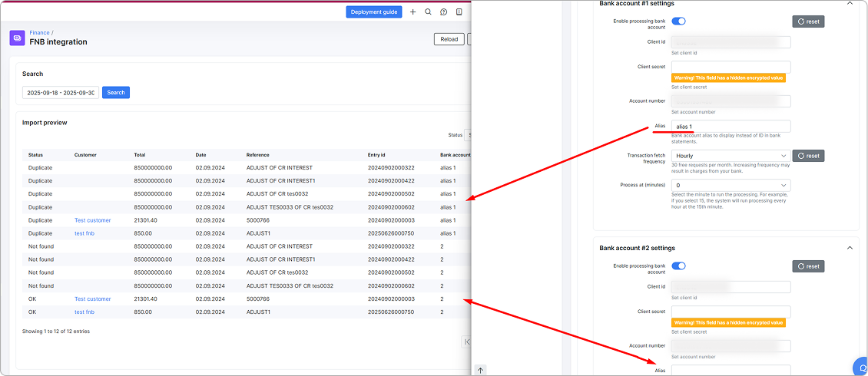Open the Process at (minutes) dropdown
This screenshot has height=376, width=868.
(x=730, y=186)
